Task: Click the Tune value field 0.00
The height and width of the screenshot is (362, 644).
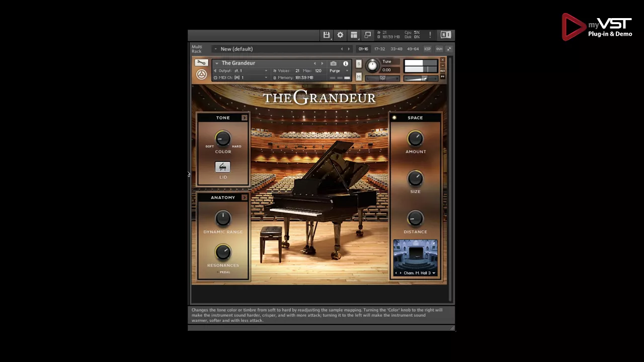Action: 389,70
